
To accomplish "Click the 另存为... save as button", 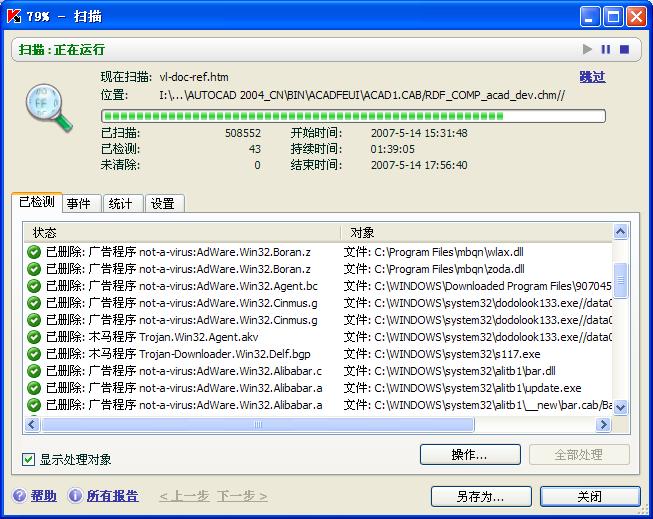I will coord(481,497).
